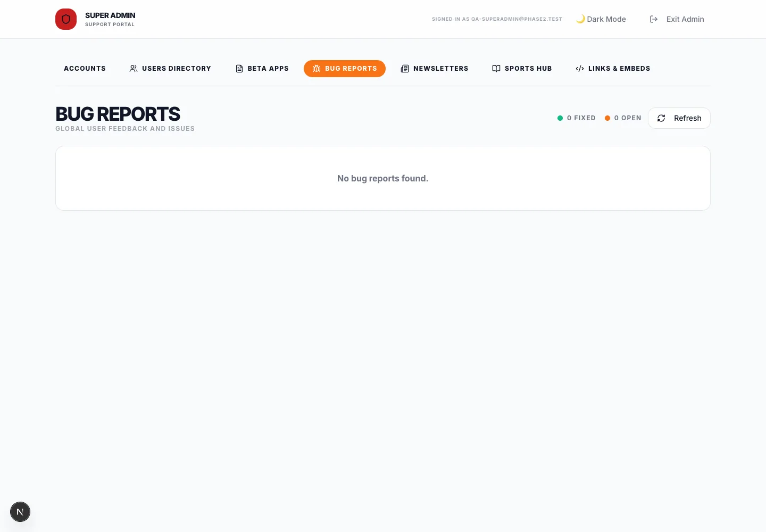The width and height of the screenshot is (766, 532).
Task: Toggle Dark Mode
Action: pyautogui.click(x=601, y=19)
